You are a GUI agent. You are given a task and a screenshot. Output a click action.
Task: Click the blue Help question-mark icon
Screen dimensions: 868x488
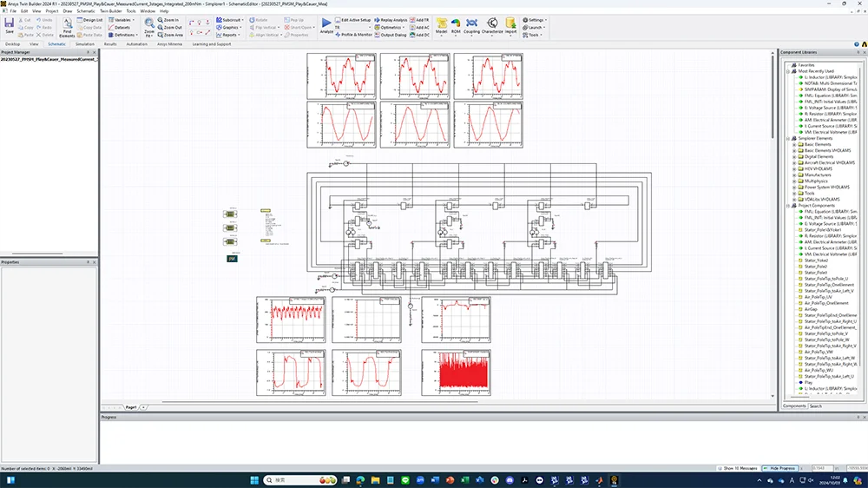856,44
